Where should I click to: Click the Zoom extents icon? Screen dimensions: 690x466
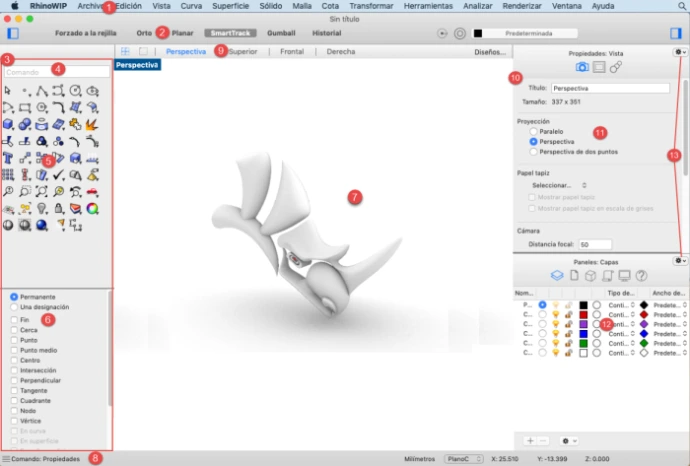[41, 191]
